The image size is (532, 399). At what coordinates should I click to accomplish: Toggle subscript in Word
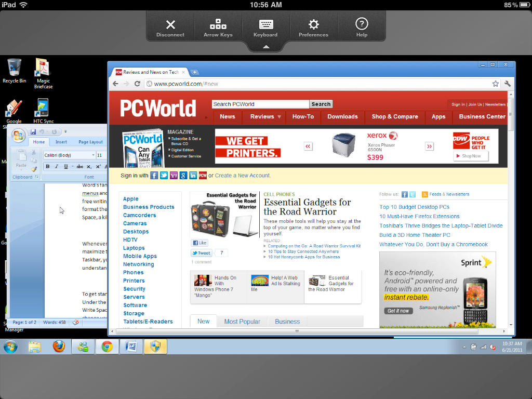click(x=89, y=167)
